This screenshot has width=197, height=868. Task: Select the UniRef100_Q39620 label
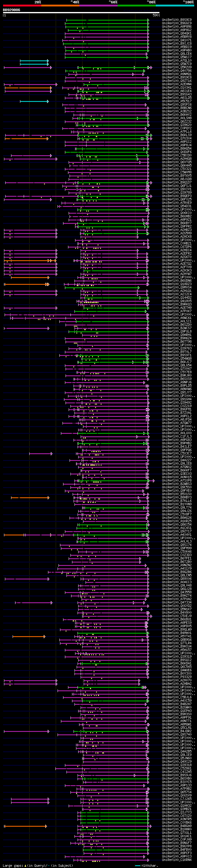[x=177, y=125]
